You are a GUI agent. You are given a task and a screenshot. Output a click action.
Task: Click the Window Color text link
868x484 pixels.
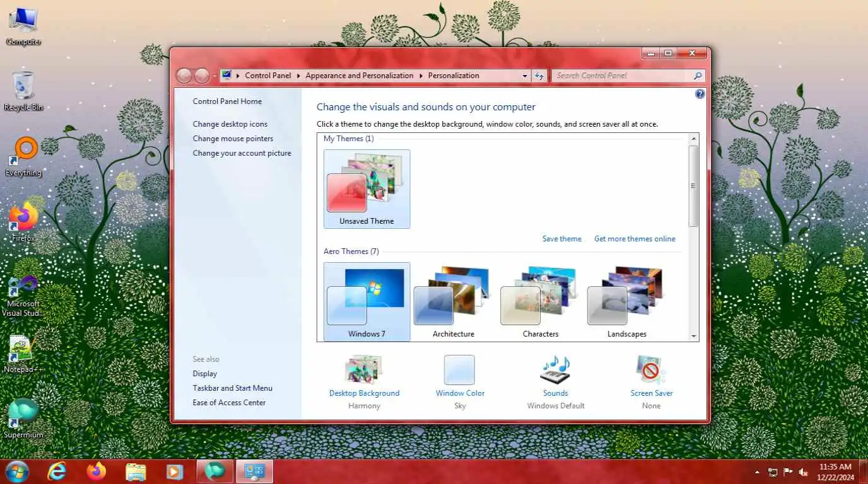(460, 393)
